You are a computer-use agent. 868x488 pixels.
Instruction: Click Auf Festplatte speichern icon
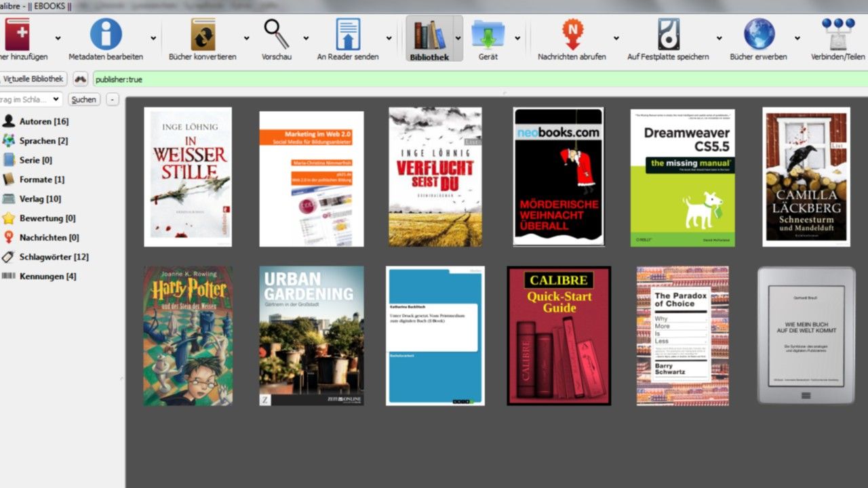coord(668,34)
